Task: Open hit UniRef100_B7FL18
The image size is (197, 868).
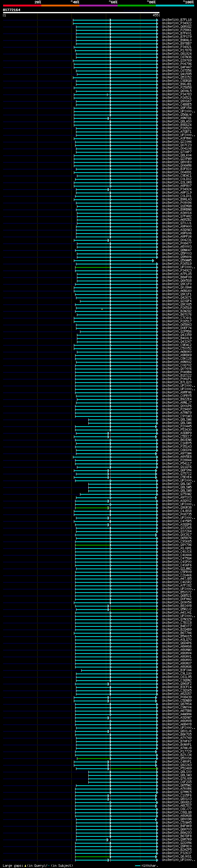Action: point(177,20)
